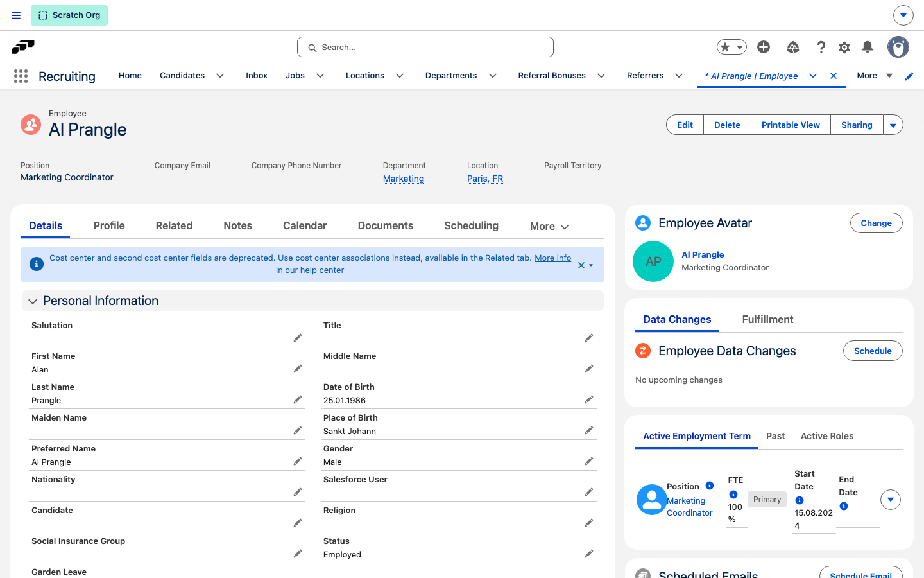Edit the Last Name field pencil

click(x=298, y=399)
